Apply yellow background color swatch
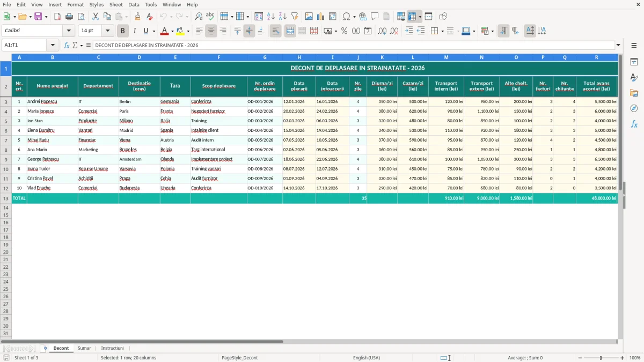 (180, 31)
